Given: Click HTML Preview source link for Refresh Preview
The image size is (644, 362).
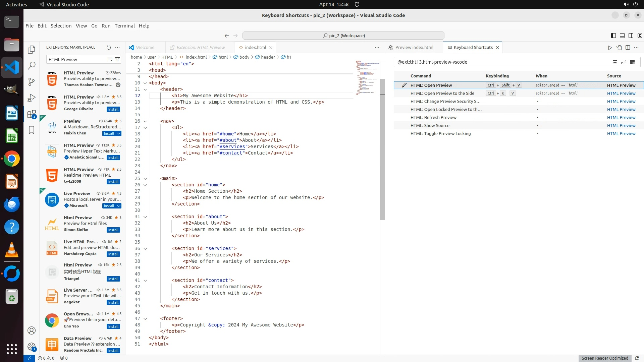Looking at the screenshot, I should pos(621,117).
